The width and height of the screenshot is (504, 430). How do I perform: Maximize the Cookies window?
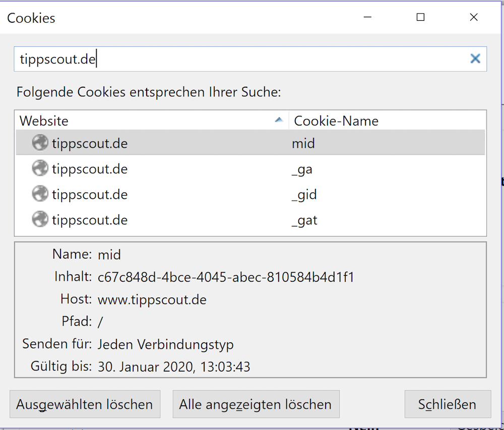click(420, 17)
